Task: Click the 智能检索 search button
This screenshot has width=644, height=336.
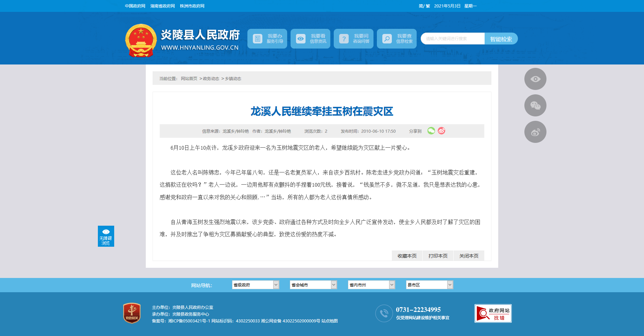Action: 501,39
